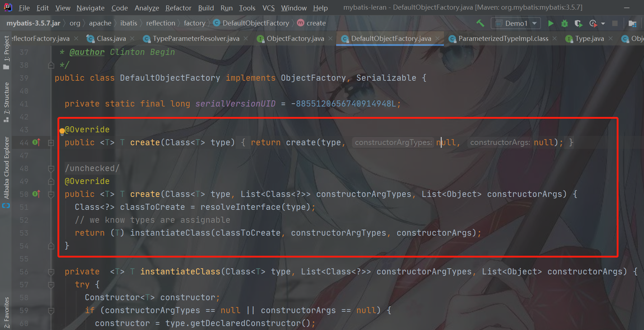Click the profiler run icon
The height and width of the screenshot is (330, 644).
(x=593, y=23)
